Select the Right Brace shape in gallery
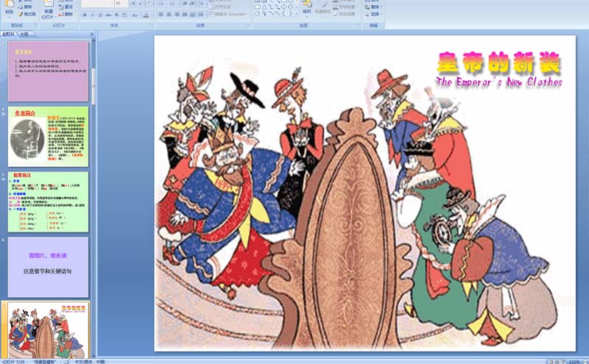589x364 pixels. 290,13
